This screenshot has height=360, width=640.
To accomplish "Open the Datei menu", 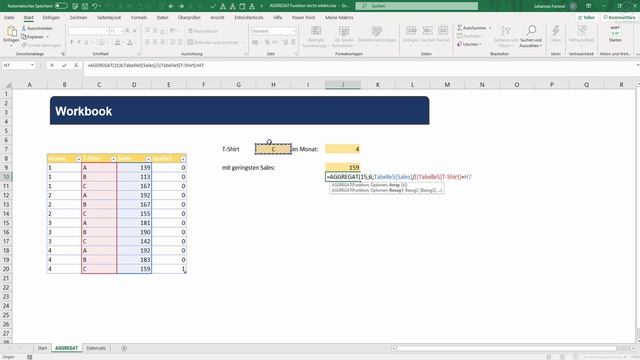I will pyautogui.click(x=9, y=18).
